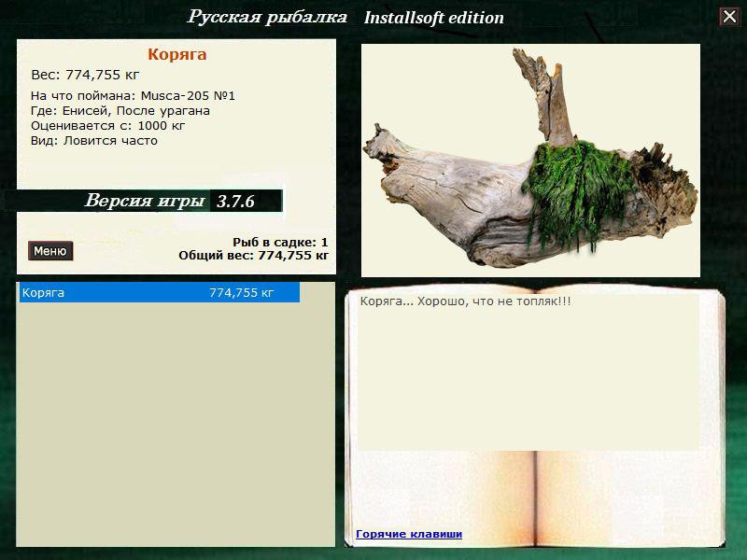This screenshot has width=747, height=560.
Task: Click the bait line Musca-205 №1
Action: tap(133, 96)
